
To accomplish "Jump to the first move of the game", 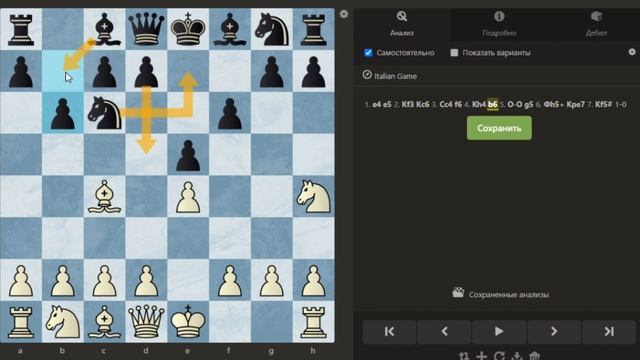I will [389, 331].
